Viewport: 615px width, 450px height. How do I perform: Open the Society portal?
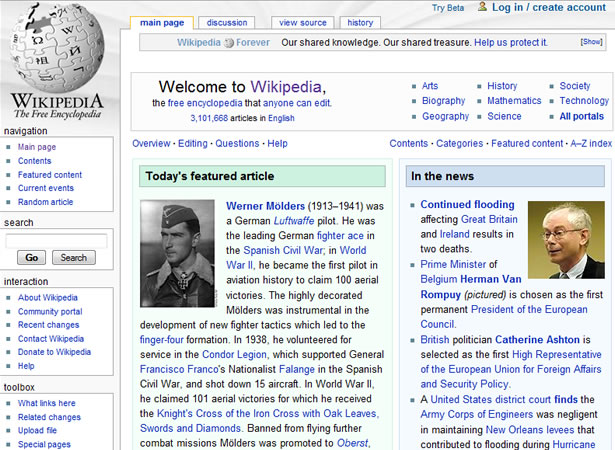click(575, 86)
